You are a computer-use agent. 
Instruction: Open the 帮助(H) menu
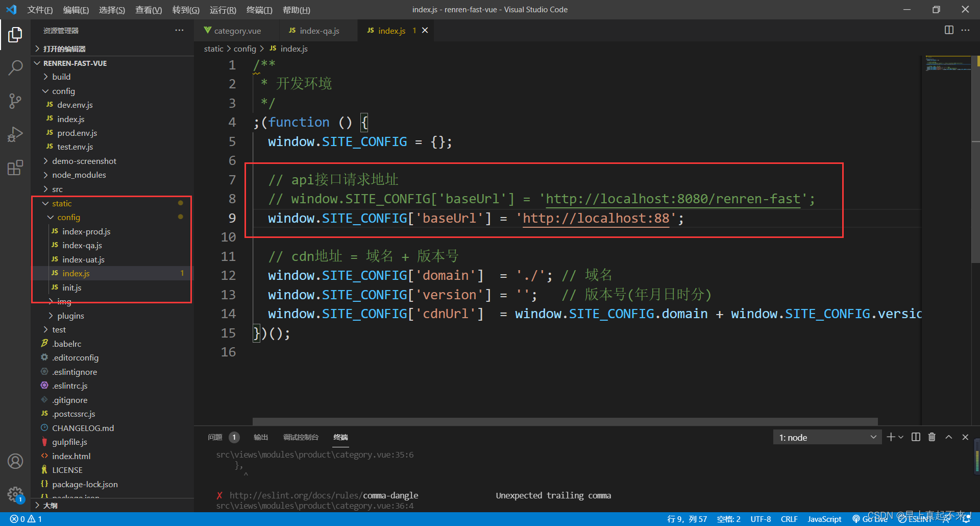[x=297, y=10]
